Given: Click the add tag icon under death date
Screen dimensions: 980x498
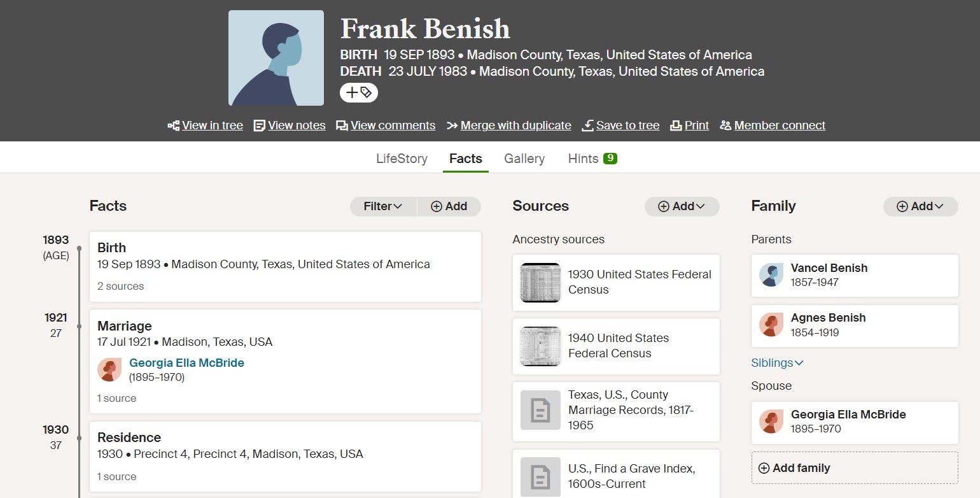Looking at the screenshot, I should 359,92.
